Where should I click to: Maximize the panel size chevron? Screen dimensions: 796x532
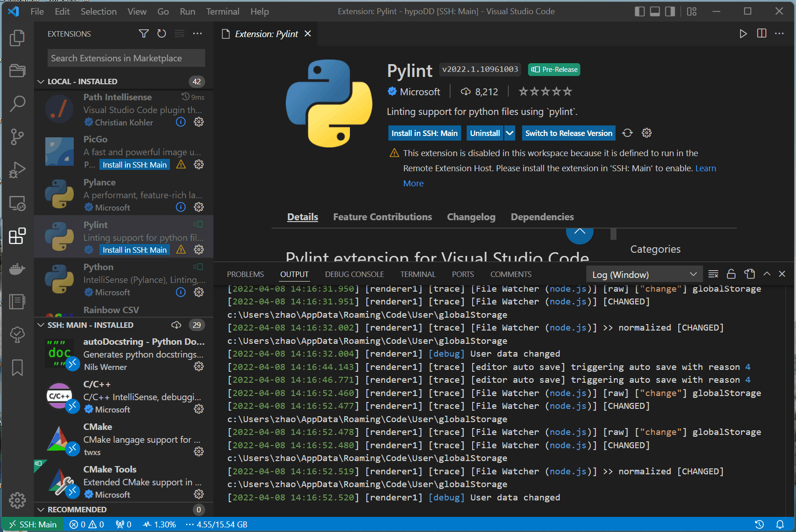point(767,274)
